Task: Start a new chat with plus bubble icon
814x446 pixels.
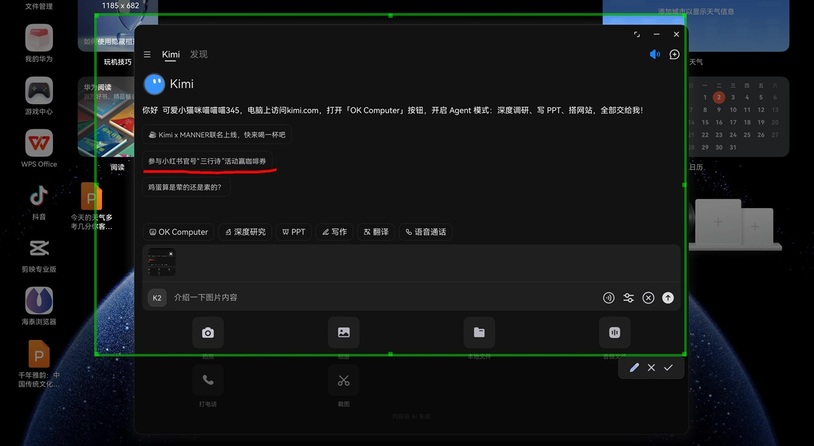Action: [x=674, y=54]
